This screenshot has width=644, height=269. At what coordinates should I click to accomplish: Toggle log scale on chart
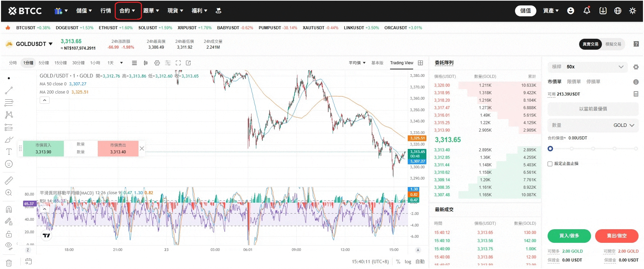coord(408,262)
